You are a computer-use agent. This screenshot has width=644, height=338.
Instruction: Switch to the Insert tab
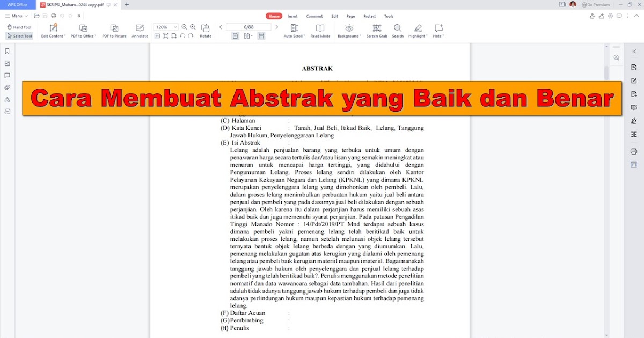point(292,16)
